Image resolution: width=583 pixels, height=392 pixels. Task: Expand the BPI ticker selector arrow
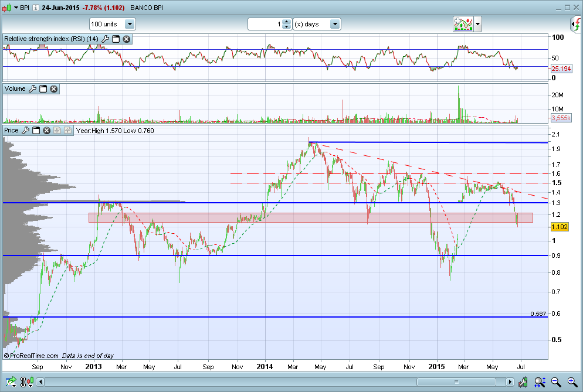(x=16, y=8)
